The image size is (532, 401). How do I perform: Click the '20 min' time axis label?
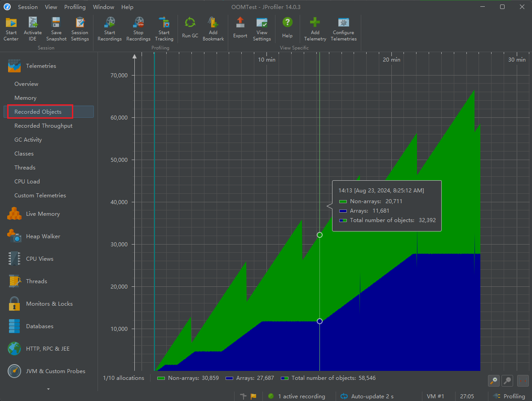click(x=391, y=60)
